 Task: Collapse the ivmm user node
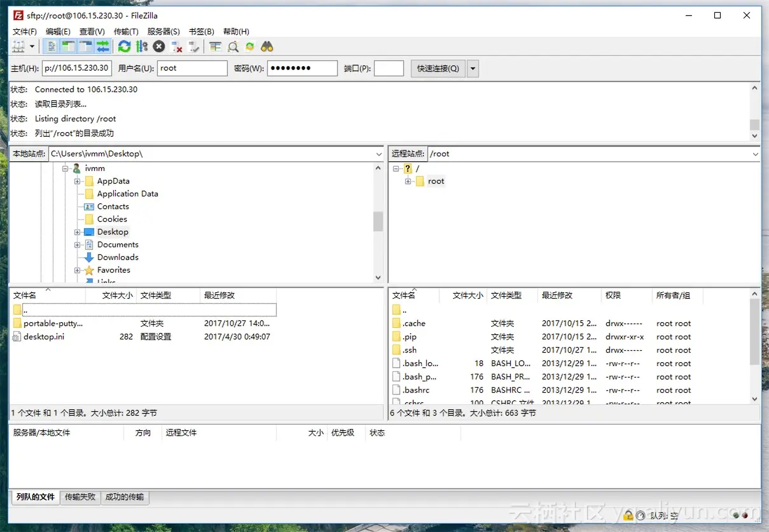coord(65,168)
